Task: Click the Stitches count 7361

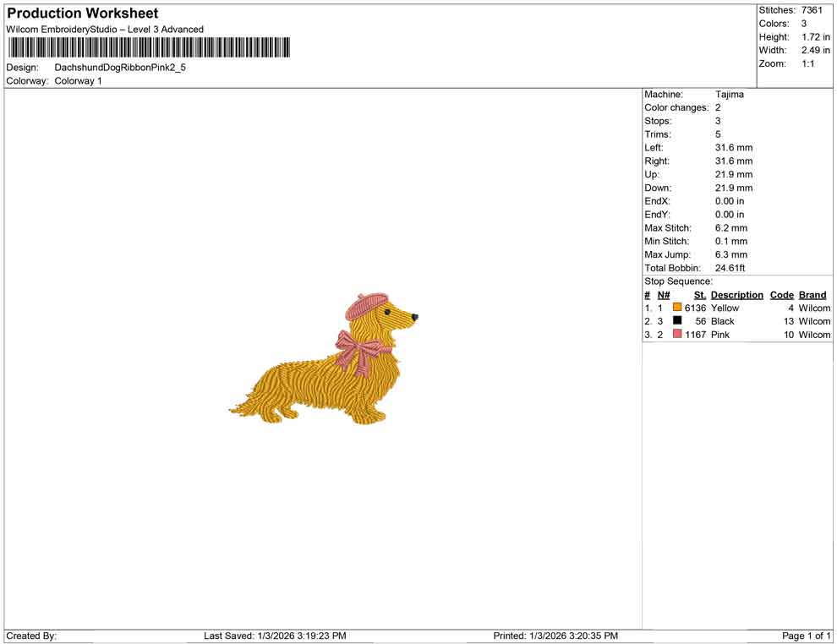Action: tap(812, 10)
